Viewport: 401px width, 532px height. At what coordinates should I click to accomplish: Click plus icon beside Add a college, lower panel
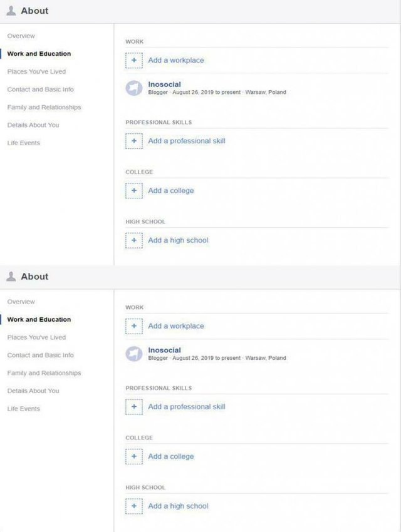(133, 457)
